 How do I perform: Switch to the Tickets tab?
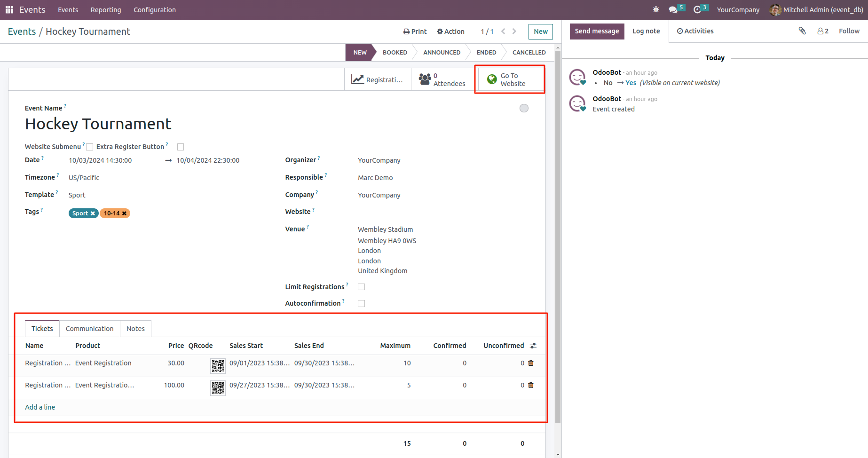click(x=42, y=329)
